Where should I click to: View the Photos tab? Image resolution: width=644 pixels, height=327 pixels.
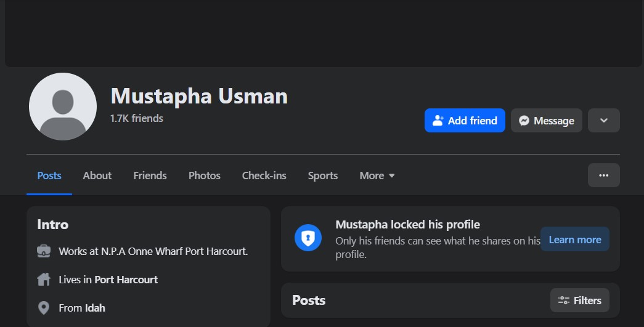point(205,176)
